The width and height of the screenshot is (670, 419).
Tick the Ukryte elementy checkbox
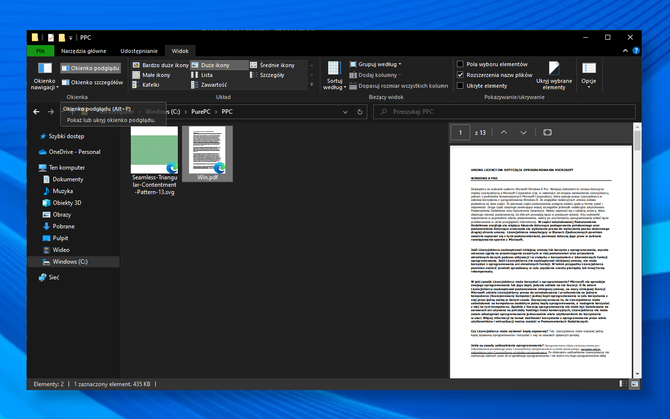(460, 86)
